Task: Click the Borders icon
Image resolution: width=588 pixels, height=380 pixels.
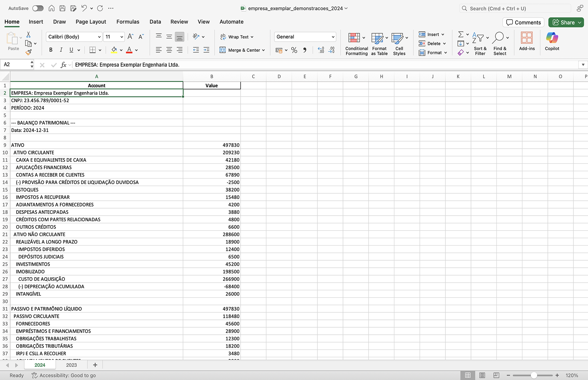Action: point(93,50)
